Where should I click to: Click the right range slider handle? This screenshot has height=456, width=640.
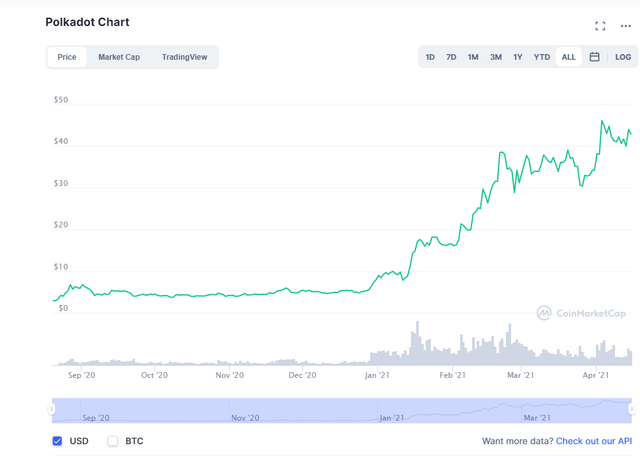(632, 409)
